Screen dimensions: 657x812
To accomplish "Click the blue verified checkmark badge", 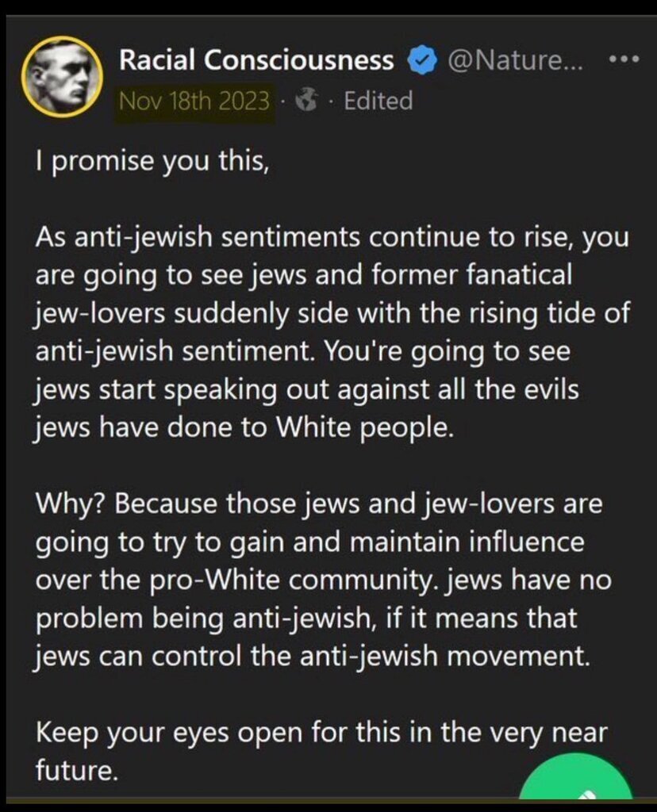I will 420,60.
